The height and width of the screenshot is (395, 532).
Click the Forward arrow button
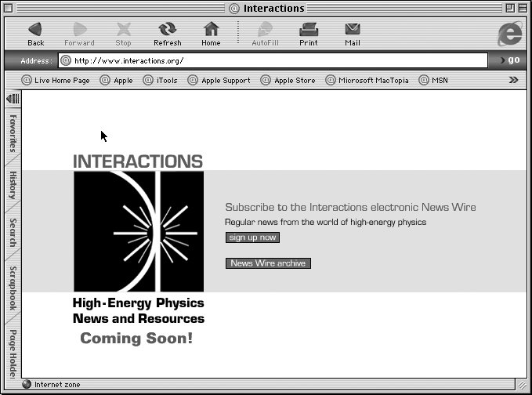click(79, 33)
